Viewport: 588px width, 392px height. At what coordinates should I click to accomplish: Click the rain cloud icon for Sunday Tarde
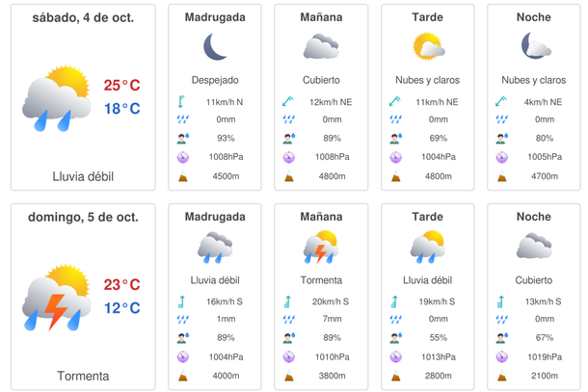click(427, 247)
